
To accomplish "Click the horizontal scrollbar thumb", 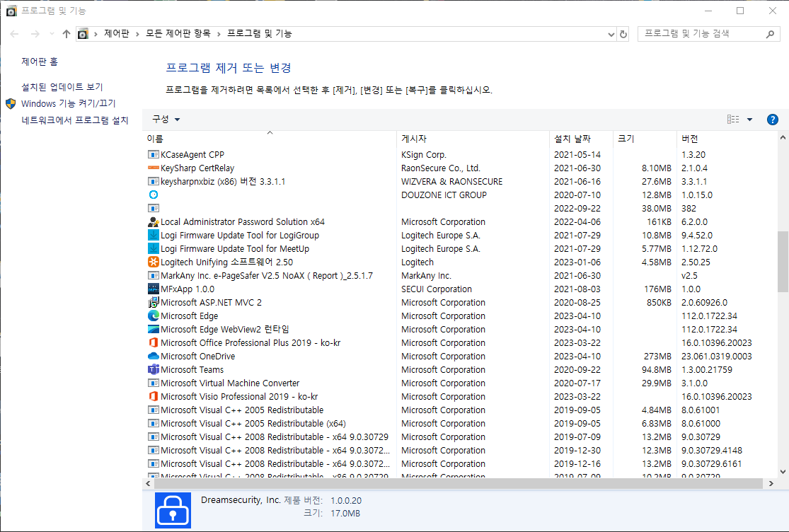I will click(459, 484).
